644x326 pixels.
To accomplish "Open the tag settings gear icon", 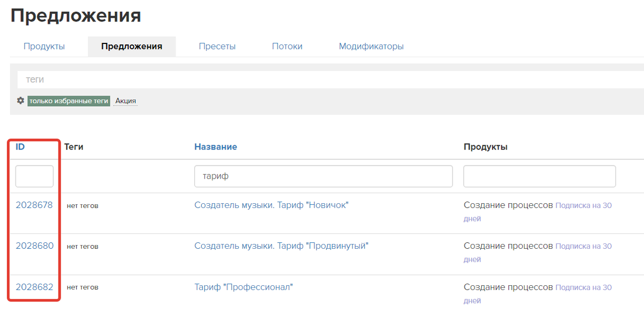I will 20,101.
